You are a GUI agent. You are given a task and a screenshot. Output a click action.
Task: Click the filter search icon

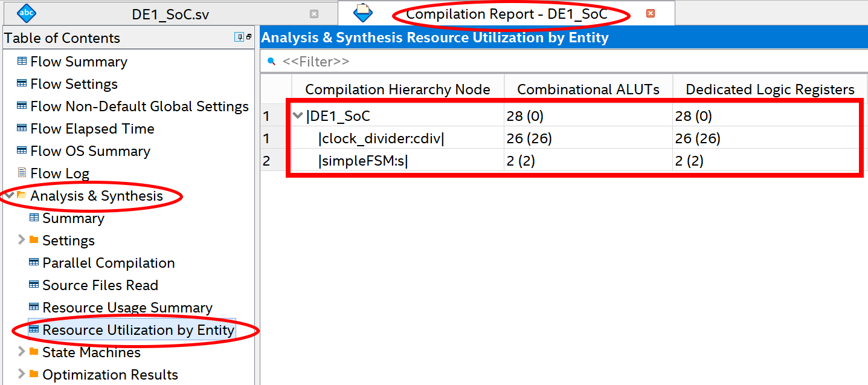tap(271, 61)
